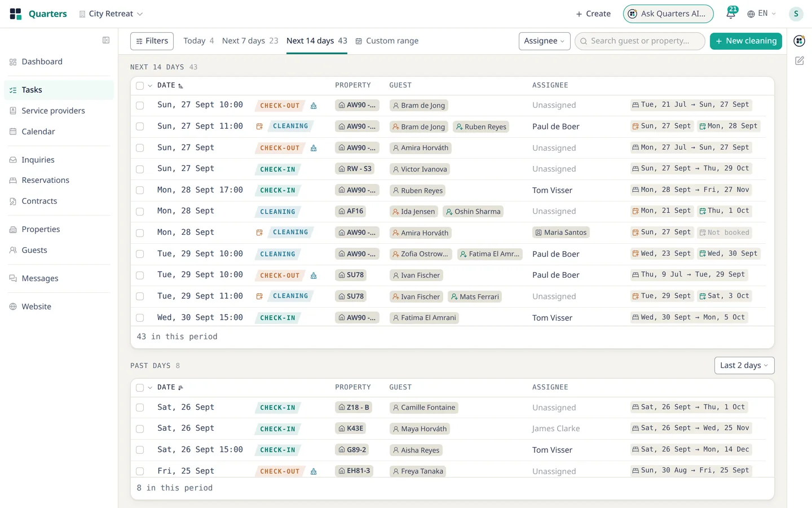Click the New cleaning button
This screenshot has height=508, width=812.
(745, 41)
